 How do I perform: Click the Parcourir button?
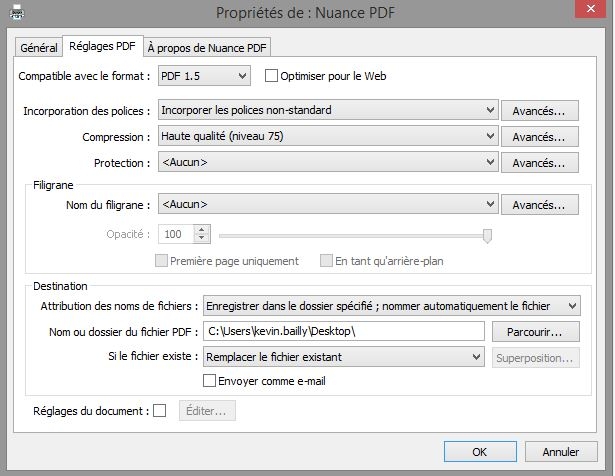click(536, 332)
